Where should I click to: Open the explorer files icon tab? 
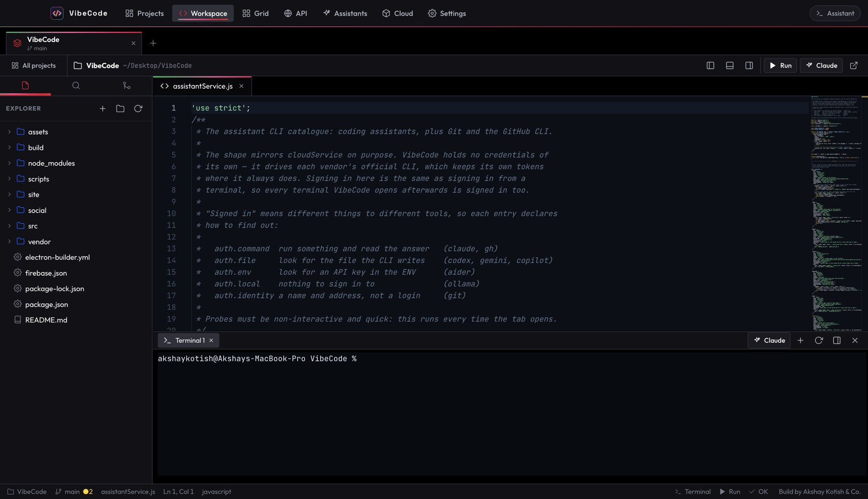pos(25,85)
